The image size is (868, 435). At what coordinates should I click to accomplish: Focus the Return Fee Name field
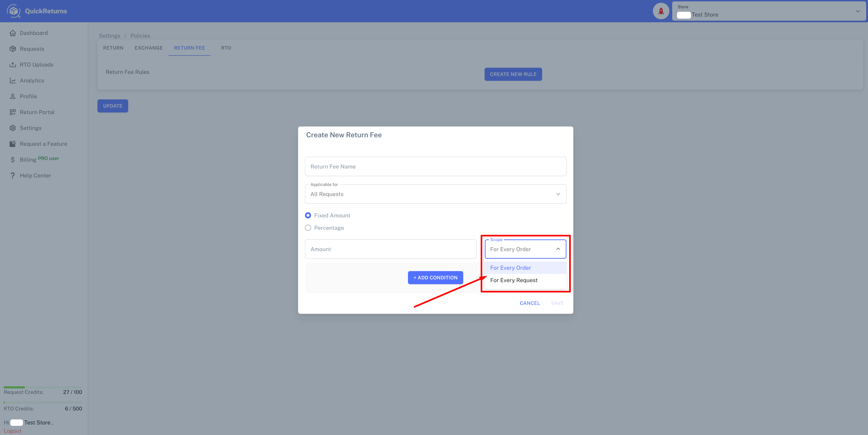point(435,166)
